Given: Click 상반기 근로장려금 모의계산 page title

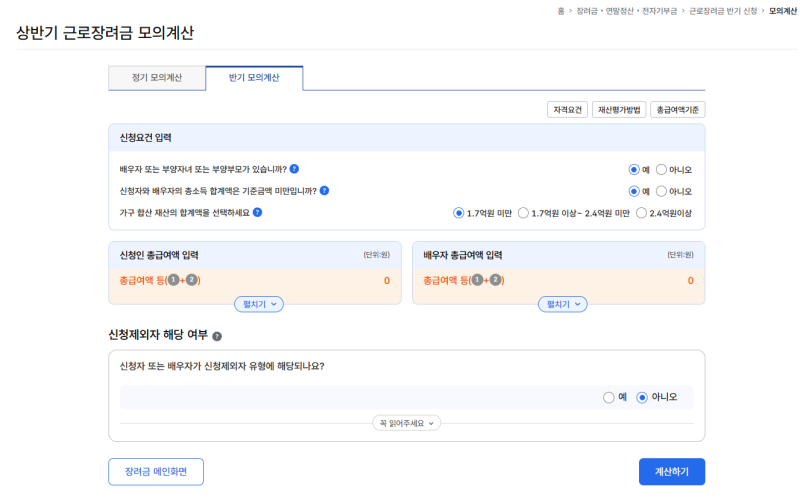Looking at the screenshot, I should (105, 33).
